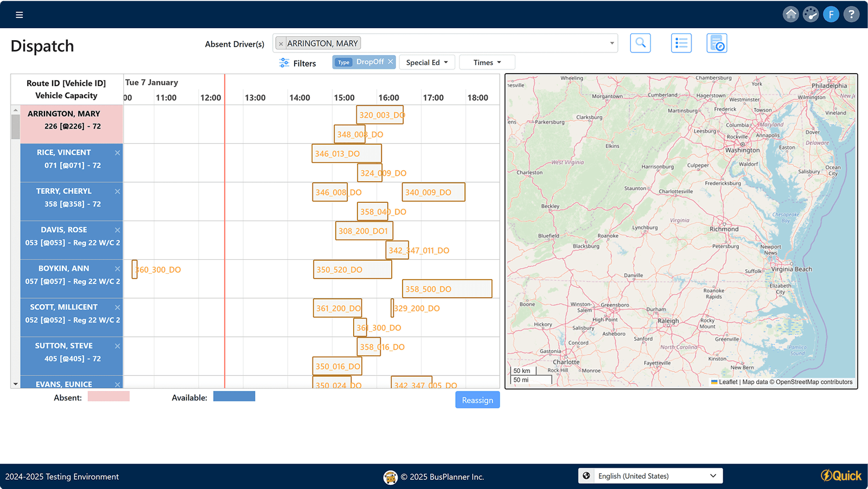Open the help question mark icon
Screen dimensions: 868x489
click(851, 14)
